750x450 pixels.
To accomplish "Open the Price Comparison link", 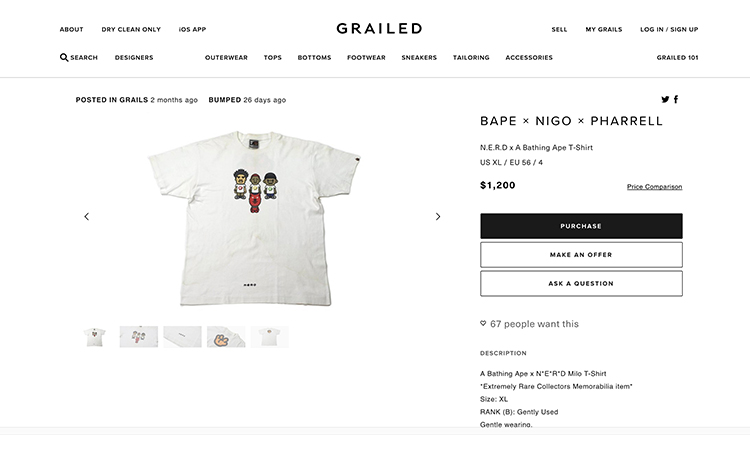I will [x=654, y=187].
